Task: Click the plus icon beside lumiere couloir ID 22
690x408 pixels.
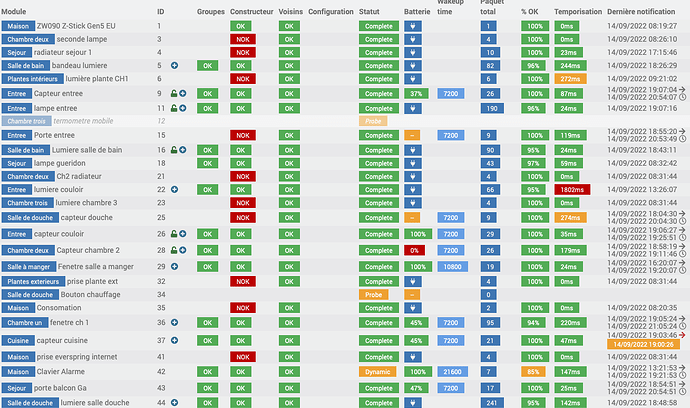Action: coord(175,190)
